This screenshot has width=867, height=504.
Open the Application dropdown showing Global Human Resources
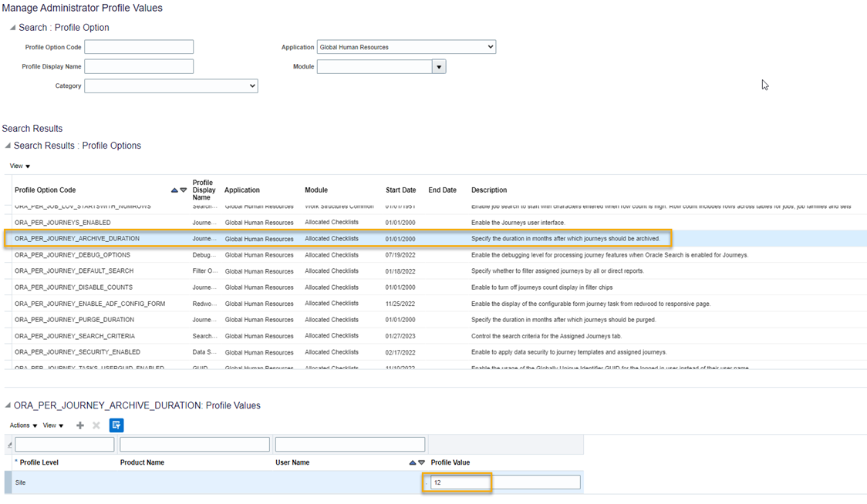(x=407, y=47)
